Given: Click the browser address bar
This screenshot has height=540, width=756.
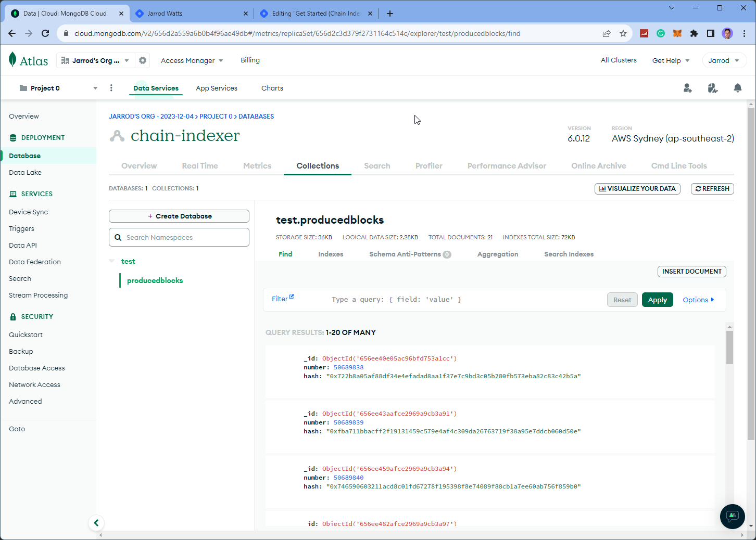Looking at the screenshot, I should click(333, 33).
